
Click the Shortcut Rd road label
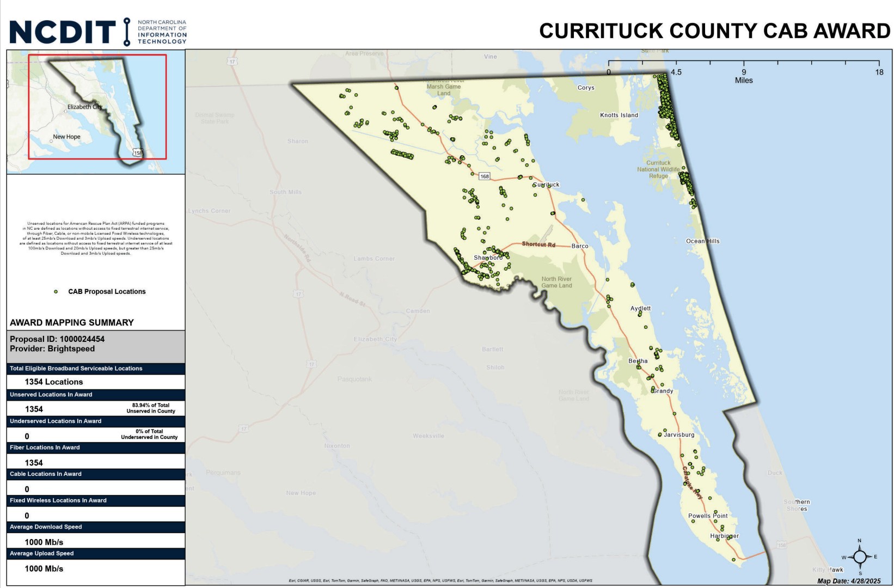[538, 244]
